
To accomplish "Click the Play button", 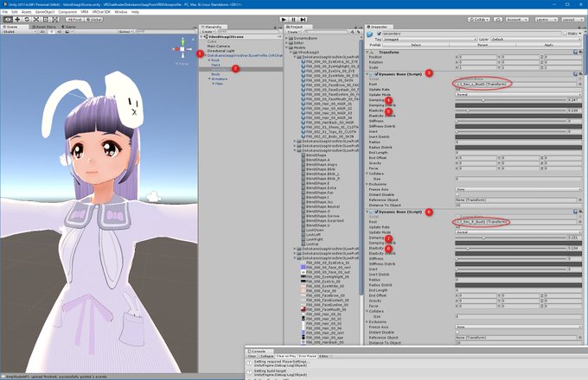I will point(284,19).
